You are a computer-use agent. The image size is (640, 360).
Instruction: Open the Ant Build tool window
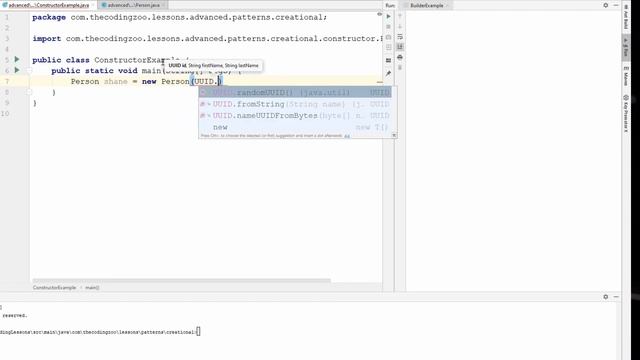(x=626, y=18)
